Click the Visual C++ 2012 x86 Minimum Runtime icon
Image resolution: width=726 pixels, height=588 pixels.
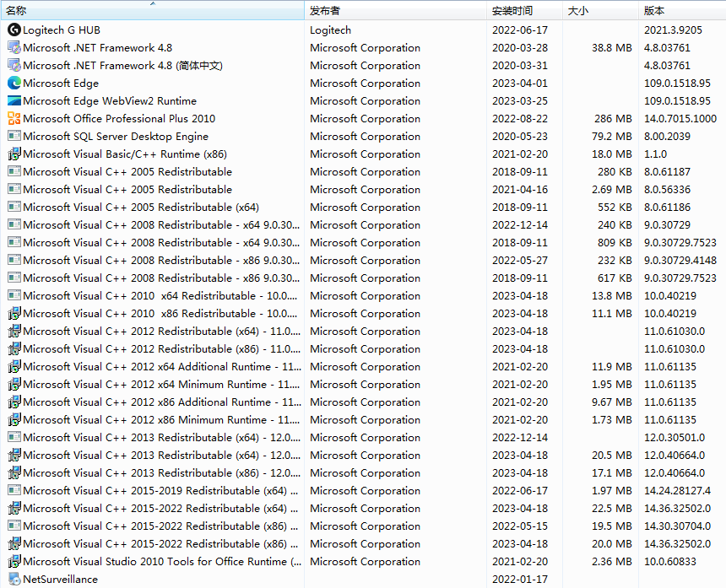(14, 419)
